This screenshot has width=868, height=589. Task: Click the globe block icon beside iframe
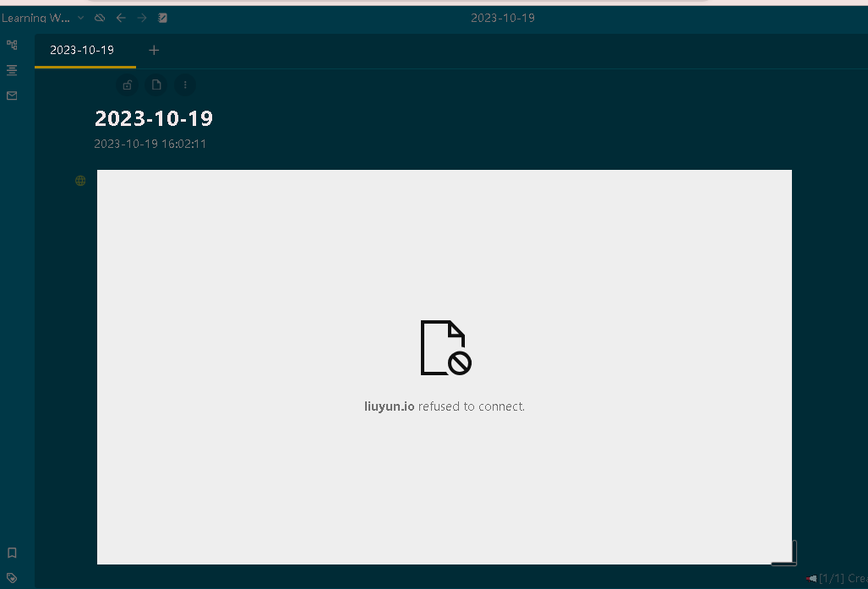[80, 180]
